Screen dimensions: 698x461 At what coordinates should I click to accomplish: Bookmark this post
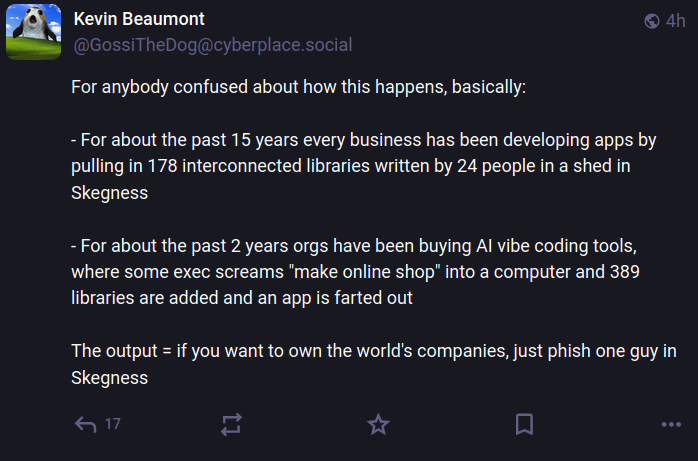click(x=524, y=424)
